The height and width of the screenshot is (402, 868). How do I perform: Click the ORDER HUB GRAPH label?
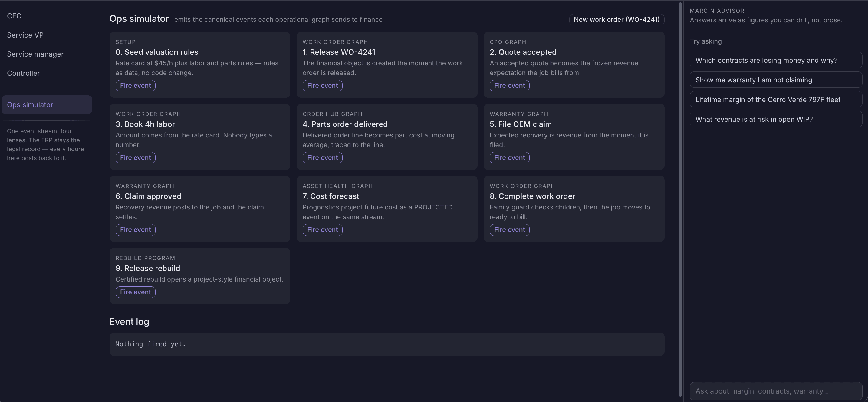tap(332, 114)
